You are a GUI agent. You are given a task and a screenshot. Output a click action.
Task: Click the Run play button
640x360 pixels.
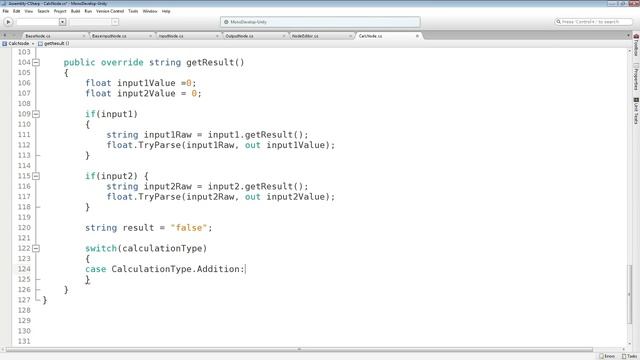point(8,22)
